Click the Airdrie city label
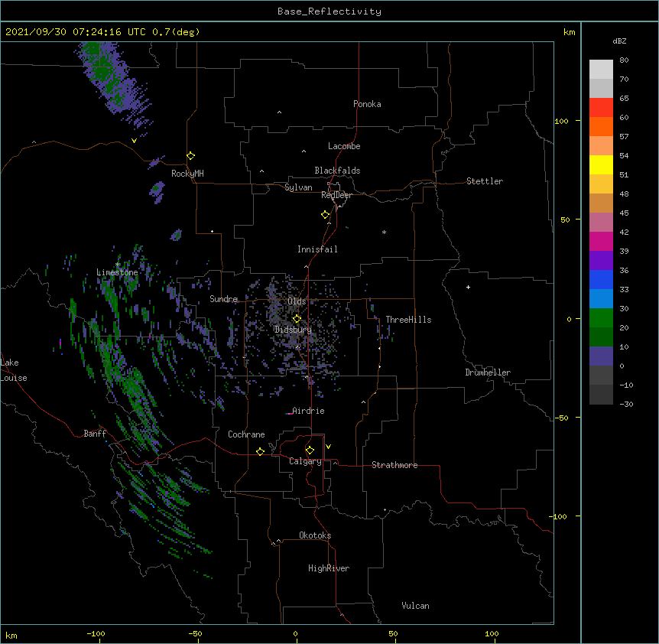The image size is (659, 644). point(308,411)
